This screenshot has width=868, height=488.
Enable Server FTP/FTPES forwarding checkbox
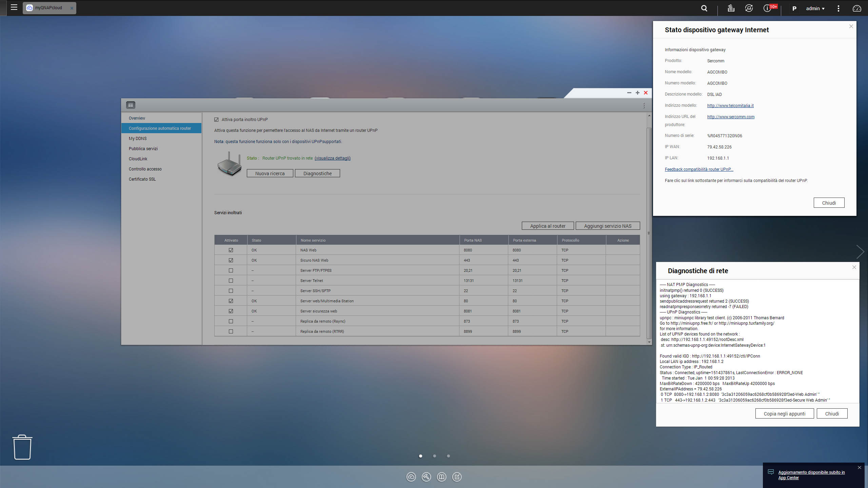point(231,270)
